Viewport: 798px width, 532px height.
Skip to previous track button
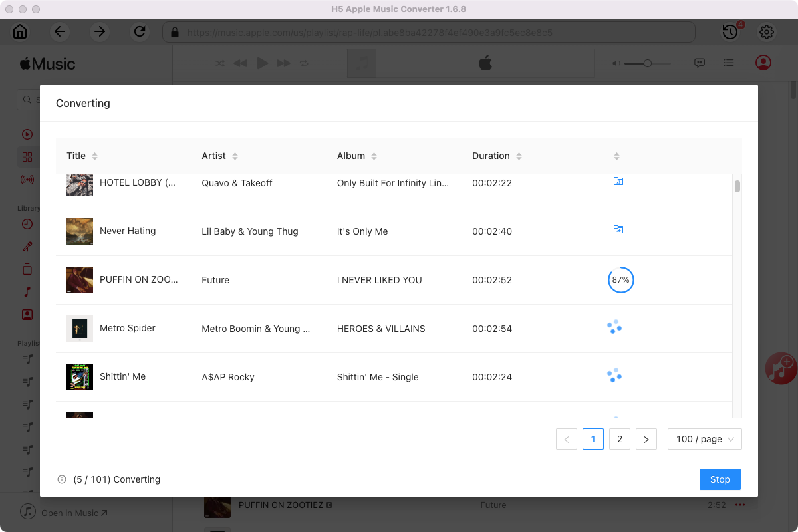(240, 63)
